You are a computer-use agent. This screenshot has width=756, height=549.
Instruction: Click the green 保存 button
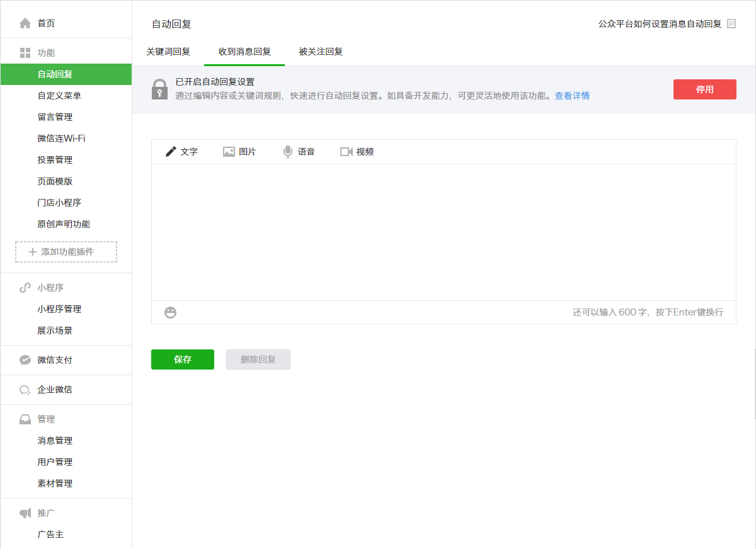click(x=183, y=359)
